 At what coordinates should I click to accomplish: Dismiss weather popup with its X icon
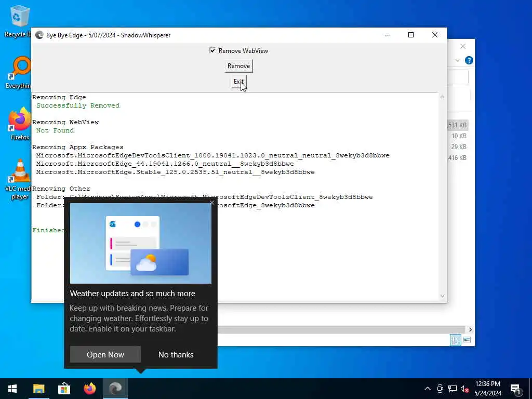point(212,203)
